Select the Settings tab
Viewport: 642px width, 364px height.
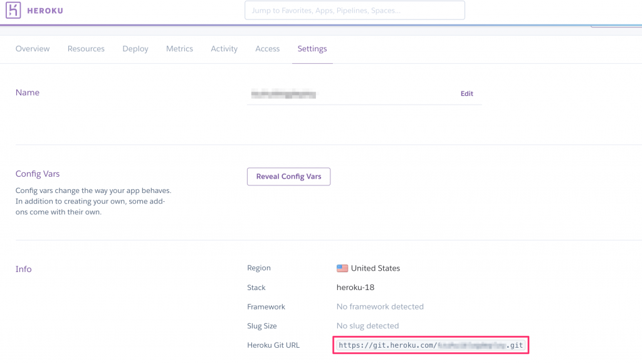(312, 49)
